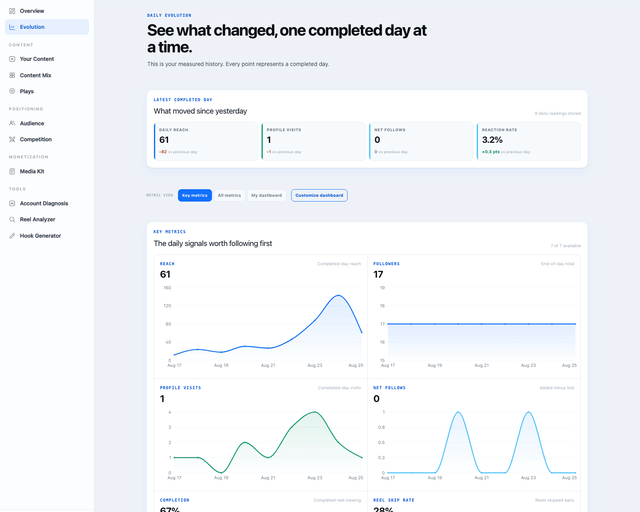640x512 pixels.
Task: Click the Reach chart peak near Aug 24
Action: pyautogui.click(x=338, y=295)
